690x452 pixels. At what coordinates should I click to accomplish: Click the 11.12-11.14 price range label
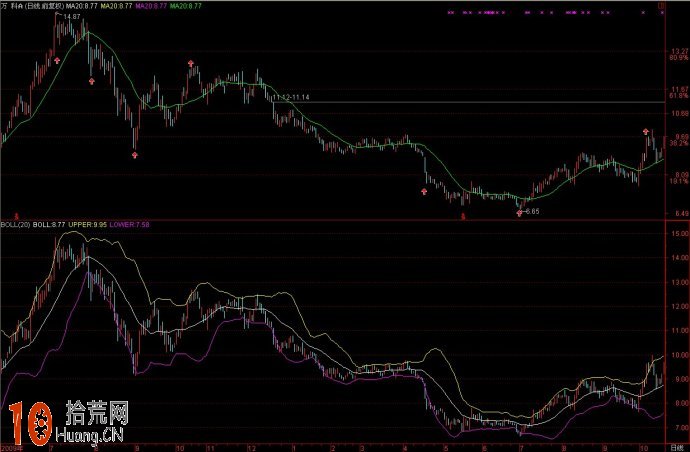tap(291, 97)
